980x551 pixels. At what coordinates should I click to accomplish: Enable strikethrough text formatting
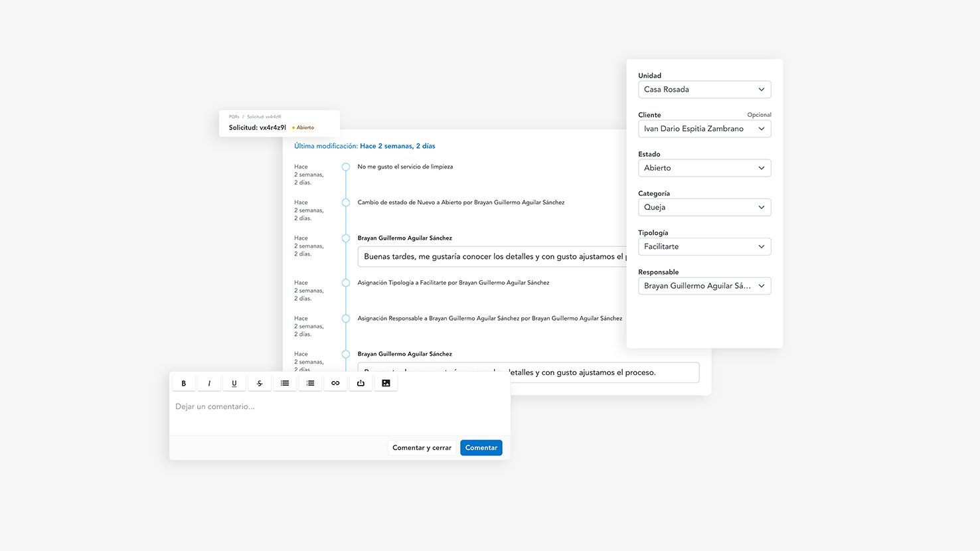click(x=260, y=383)
